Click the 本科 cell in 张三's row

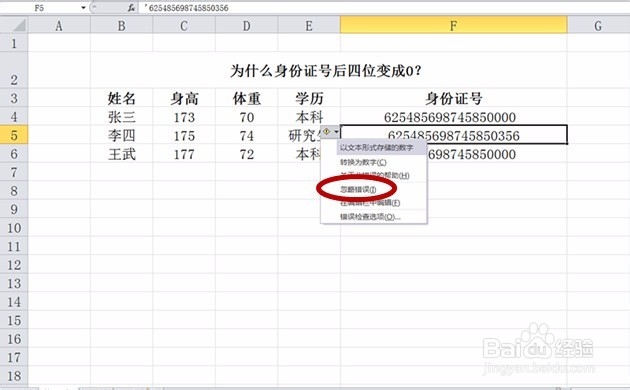click(x=309, y=117)
